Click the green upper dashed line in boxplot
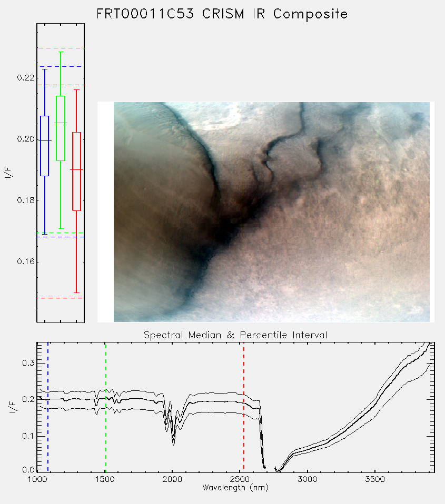Image resolution: width=445 pixels, height=504 pixels. point(61,48)
